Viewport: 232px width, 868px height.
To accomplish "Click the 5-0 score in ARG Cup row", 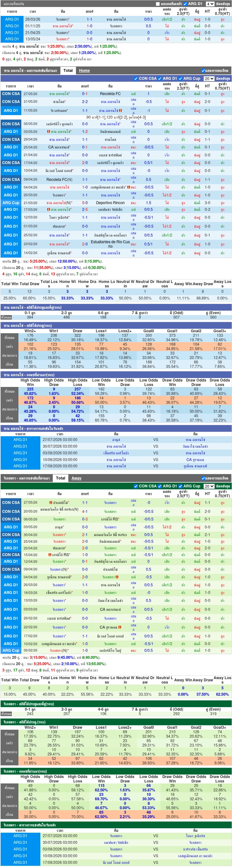I will pyautogui.click(x=85, y=203).
